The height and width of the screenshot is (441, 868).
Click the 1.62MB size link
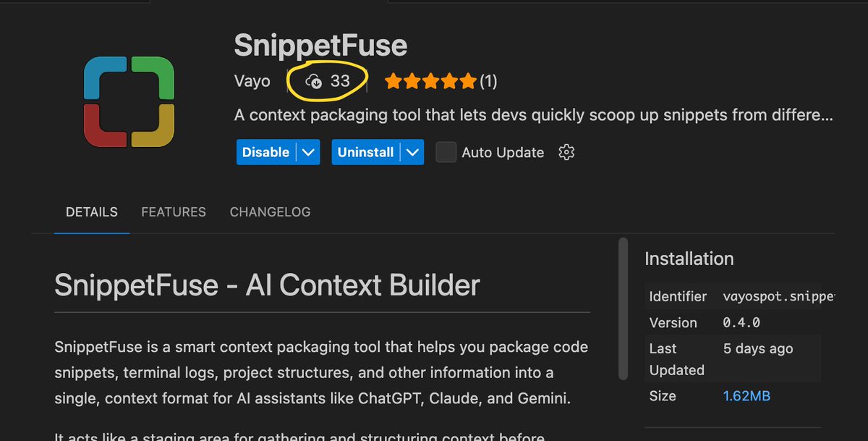(746, 395)
